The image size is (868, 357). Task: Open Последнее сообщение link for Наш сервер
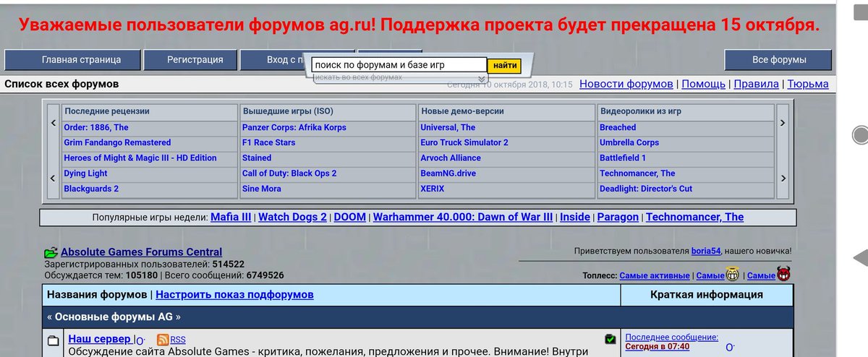671,337
